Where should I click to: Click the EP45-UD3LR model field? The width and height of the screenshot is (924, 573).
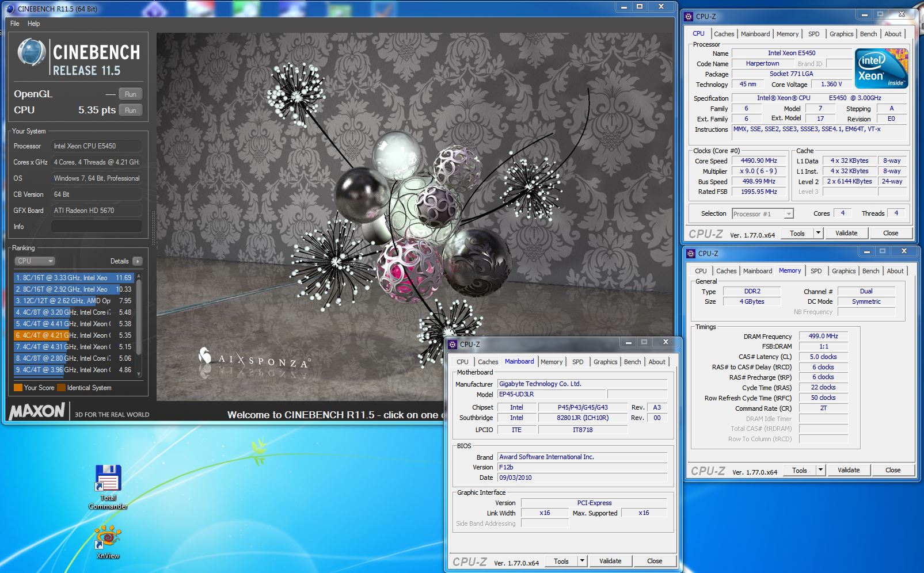coord(551,394)
